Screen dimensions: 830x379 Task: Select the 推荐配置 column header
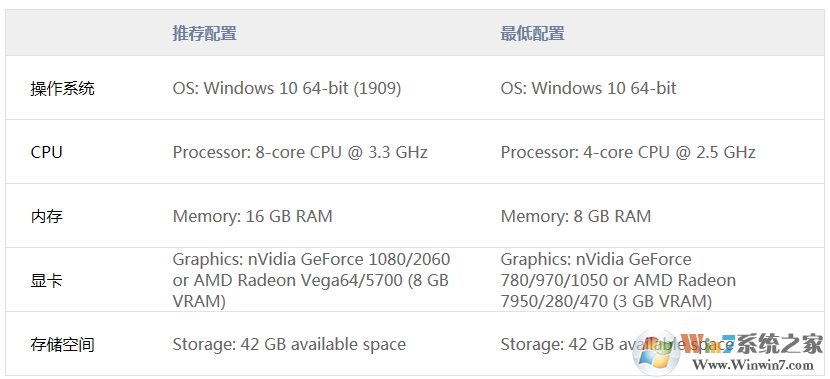204,33
